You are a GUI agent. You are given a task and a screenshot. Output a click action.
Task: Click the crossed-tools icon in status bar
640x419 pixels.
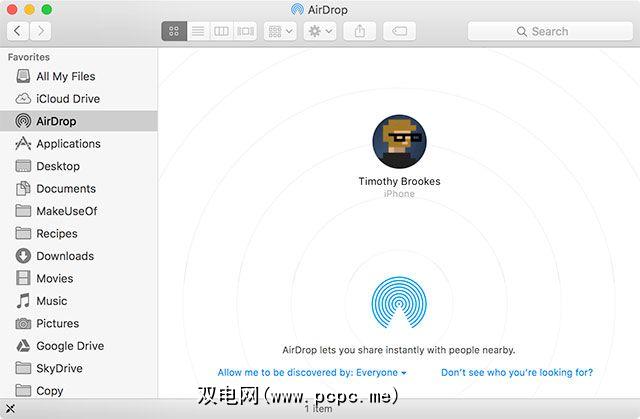tap(10, 408)
